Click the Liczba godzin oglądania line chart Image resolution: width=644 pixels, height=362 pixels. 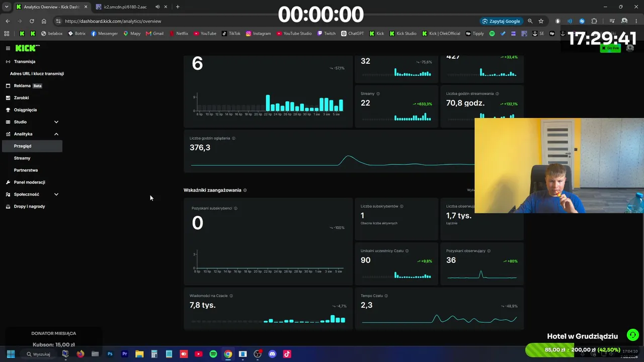(333, 160)
